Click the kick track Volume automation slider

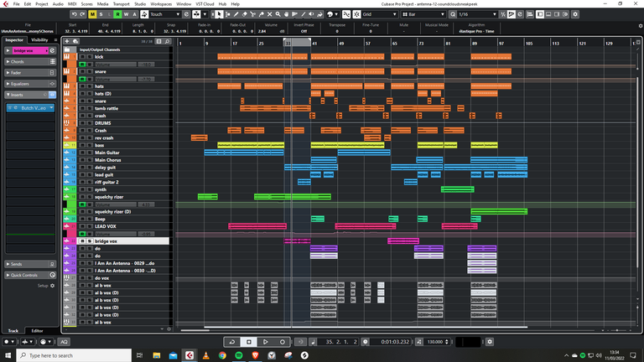click(x=116, y=65)
